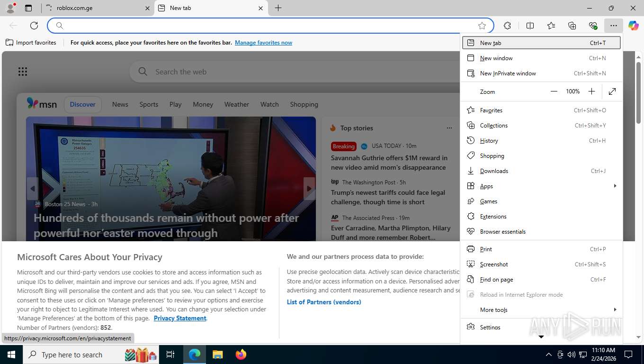Select the Discover tab

[x=83, y=104]
